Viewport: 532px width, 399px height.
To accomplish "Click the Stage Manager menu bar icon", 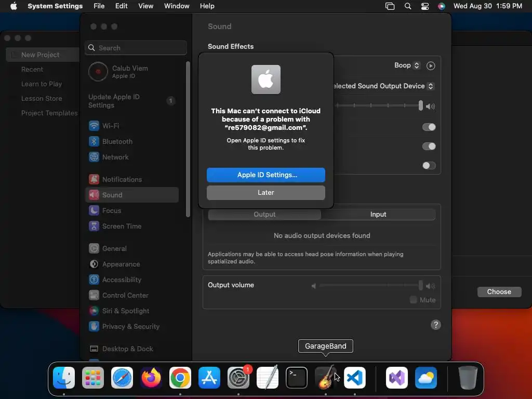I will tap(390, 6).
